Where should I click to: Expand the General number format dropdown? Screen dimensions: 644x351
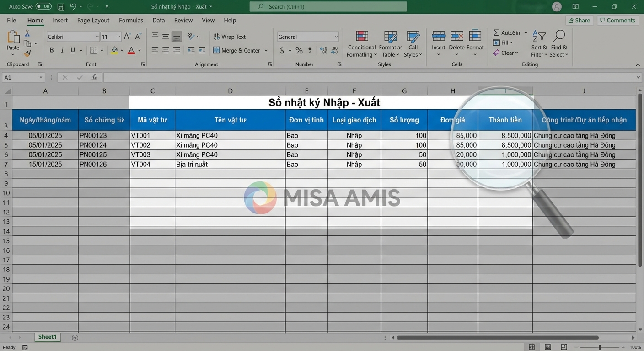click(x=336, y=37)
